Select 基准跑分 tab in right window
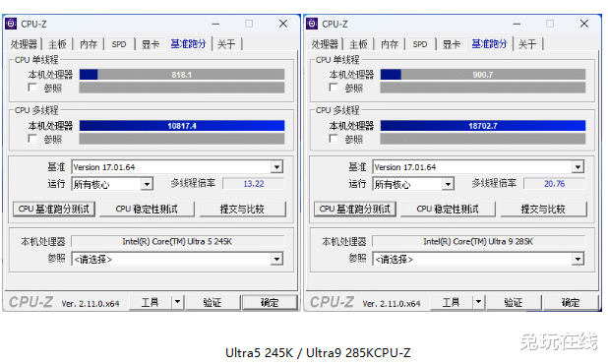608x364 pixels. click(x=489, y=44)
